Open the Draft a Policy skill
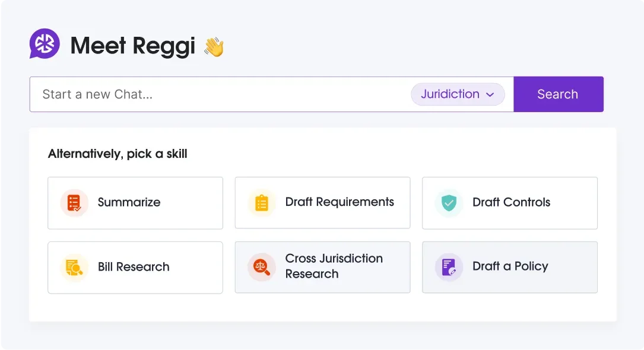The height and width of the screenshot is (350, 644). [x=510, y=266]
